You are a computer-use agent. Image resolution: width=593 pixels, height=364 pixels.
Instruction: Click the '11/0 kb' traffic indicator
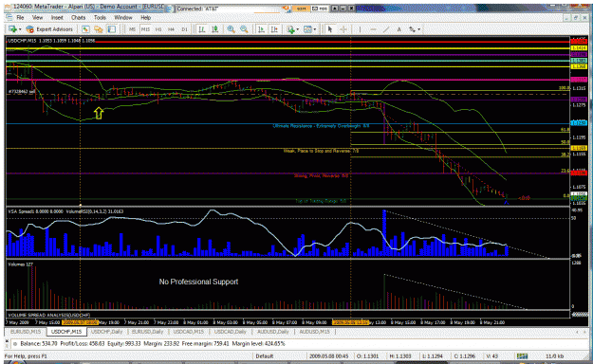(555, 356)
